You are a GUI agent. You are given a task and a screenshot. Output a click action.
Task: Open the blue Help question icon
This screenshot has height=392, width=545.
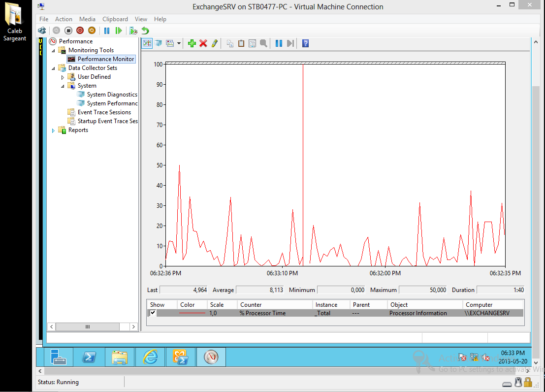click(x=306, y=43)
